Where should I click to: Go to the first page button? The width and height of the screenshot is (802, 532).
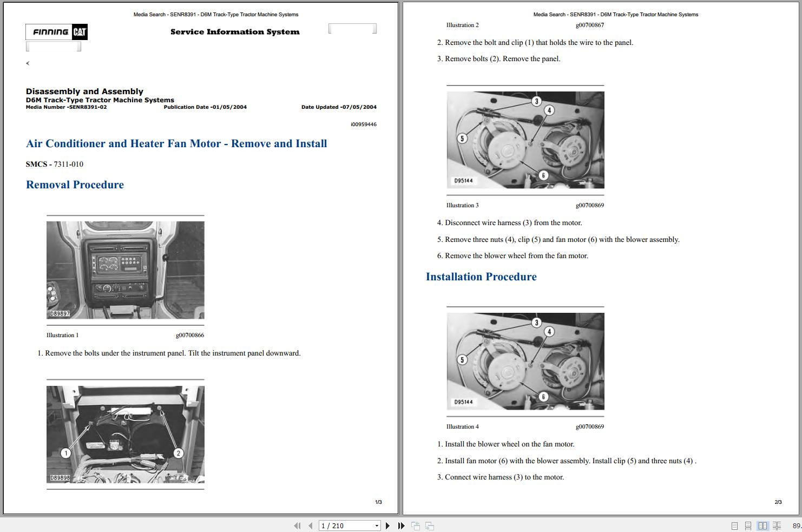(x=297, y=526)
